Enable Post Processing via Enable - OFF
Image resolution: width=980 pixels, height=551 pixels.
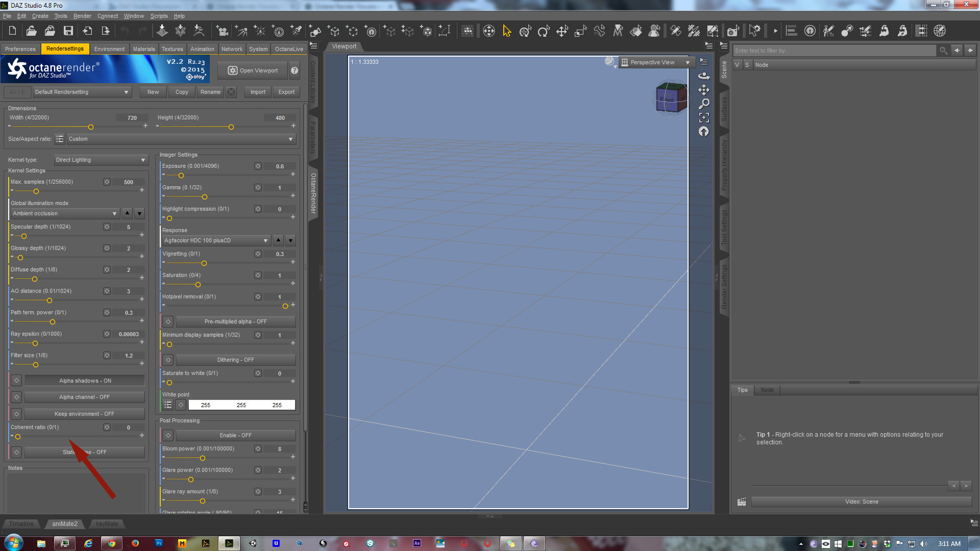pos(235,435)
